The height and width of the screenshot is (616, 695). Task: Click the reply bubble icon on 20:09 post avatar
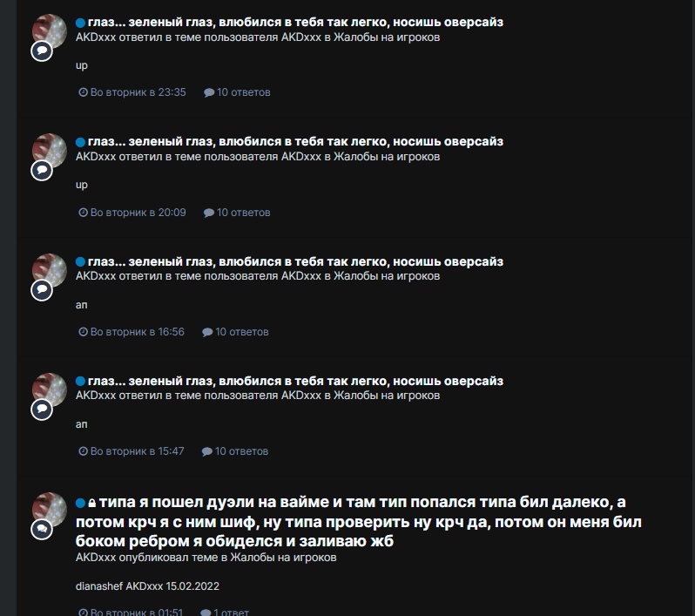(x=42, y=170)
